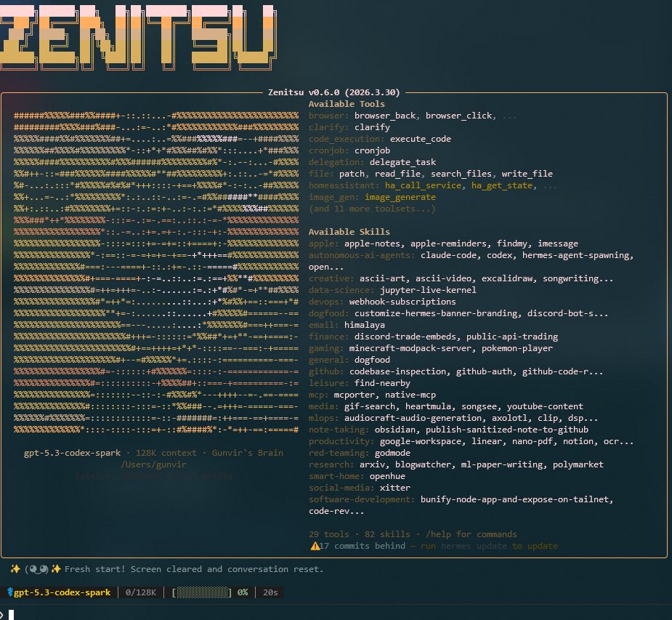Click the 'youtube-content' skill

pyautogui.click(x=545, y=406)
